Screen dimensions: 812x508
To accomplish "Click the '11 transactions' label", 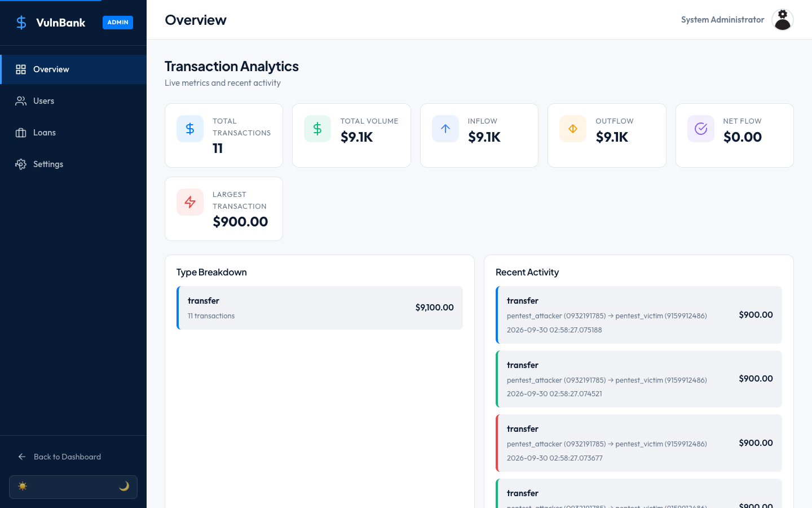I will click(x=211, y=316).
